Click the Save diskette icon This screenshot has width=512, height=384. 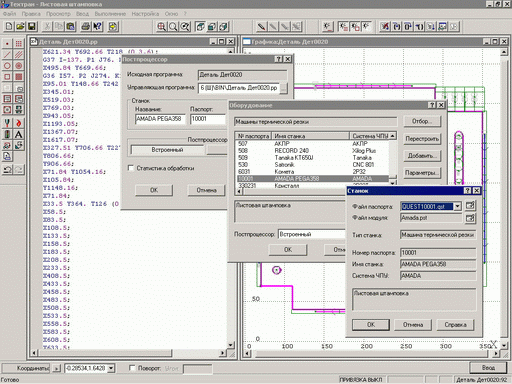pyautogui.click(x=32, y=26)
